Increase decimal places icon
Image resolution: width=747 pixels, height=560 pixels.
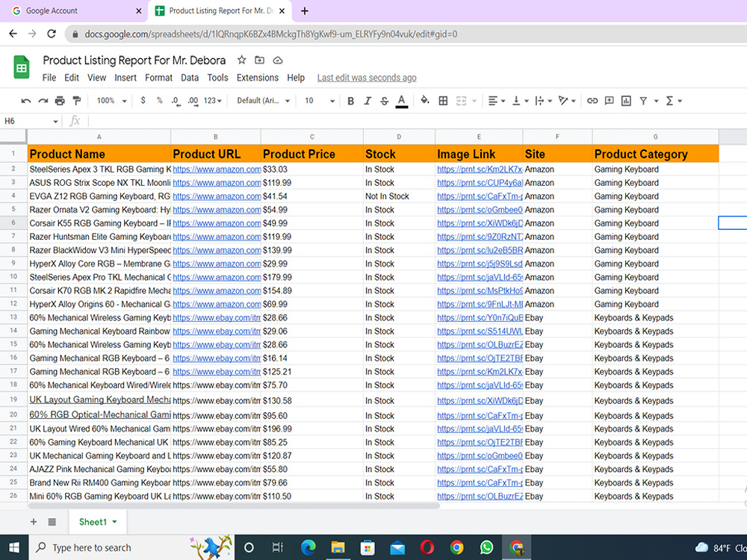coord(193,101)
